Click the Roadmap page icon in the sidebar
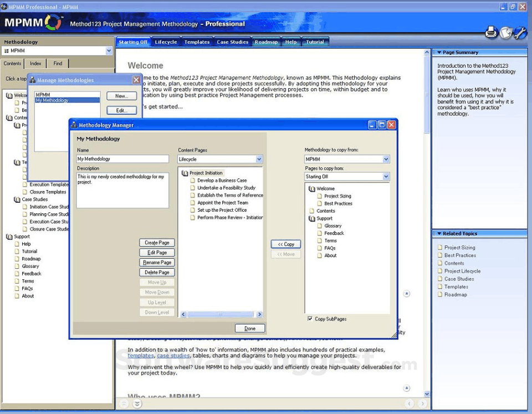This screenshot has width=532, height=414. pos(17,258)
